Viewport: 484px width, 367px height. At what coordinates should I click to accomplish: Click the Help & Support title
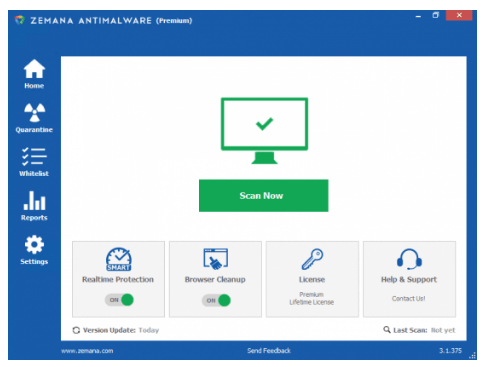409,279
